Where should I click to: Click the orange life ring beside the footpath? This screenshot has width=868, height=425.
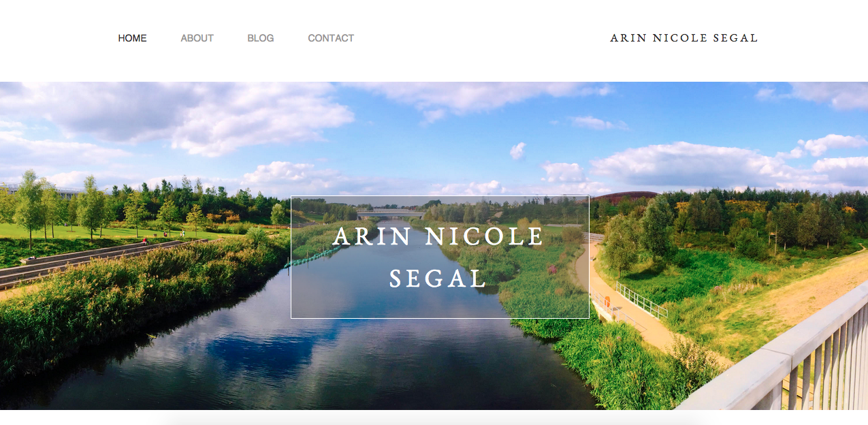tap(607, 300)
